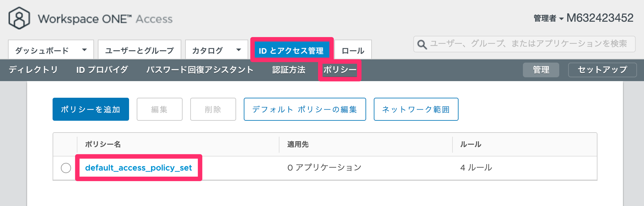Select the ポリシー submenu item
Viewport: 644px width, 206px height.
340,70
